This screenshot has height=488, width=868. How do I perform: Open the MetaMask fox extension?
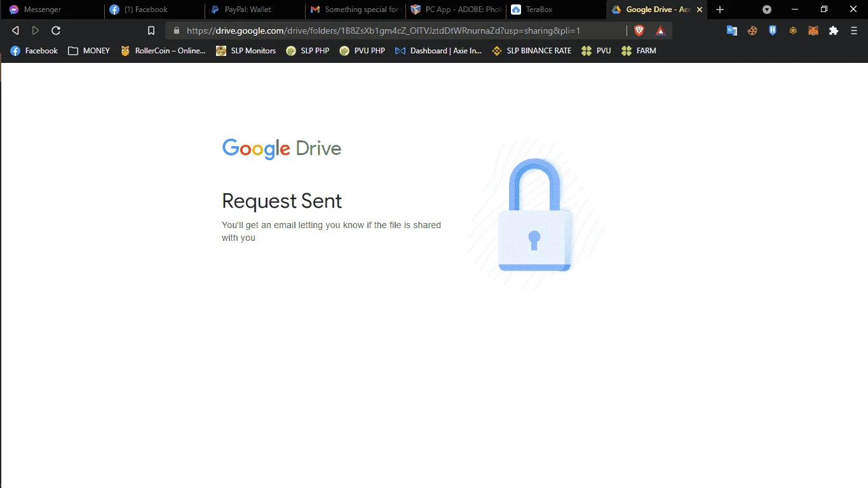pyautogui.click(x=813, y=30)
